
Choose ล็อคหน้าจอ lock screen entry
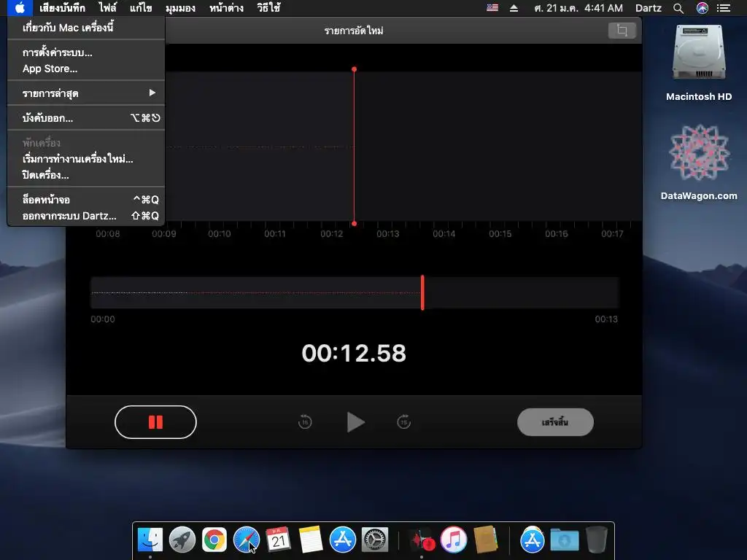click(x=86, y=200)
